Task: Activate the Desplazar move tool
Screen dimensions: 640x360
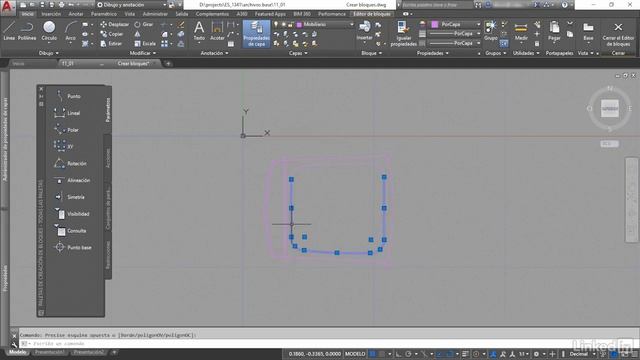Action: (x=114, y=24)
